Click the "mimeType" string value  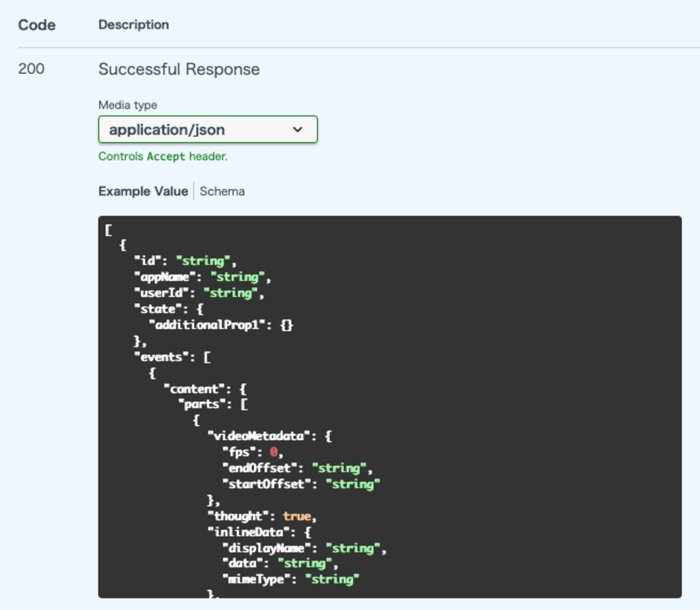[332, 579]
